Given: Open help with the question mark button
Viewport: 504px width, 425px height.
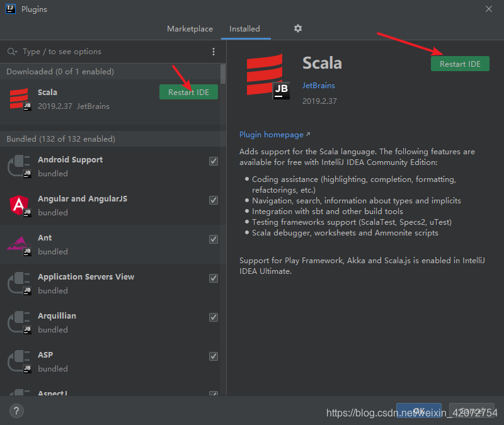Looking at the screenshot, I should coord(16,411).
